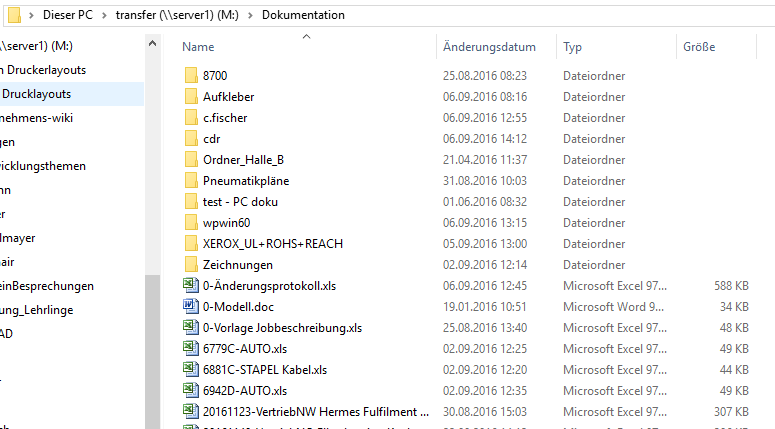The height and width of the screenshot is (429, 775).
Task: Select the XEROX_UL+ROHS+REACH folder icon
Action: point(192,244)
